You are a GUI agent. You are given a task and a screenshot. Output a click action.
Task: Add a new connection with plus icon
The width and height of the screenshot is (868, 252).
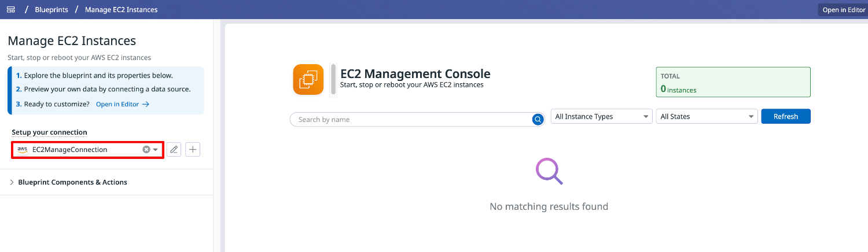[x=193, y=150]
